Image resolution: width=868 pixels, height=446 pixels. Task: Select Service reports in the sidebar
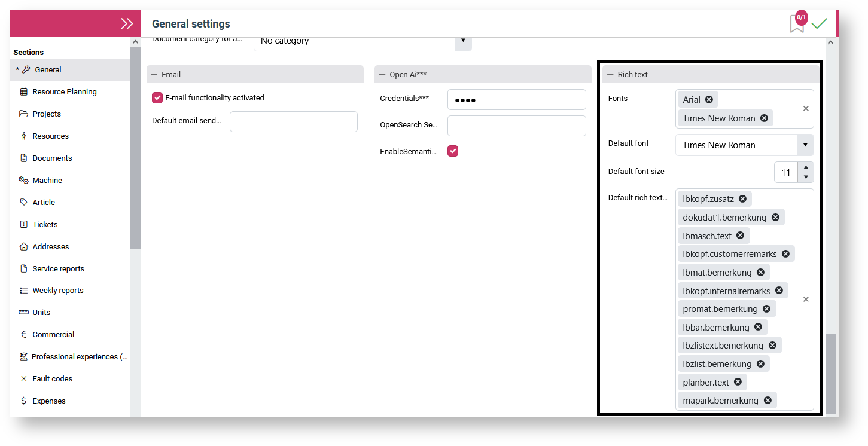(x=58, y=269)
